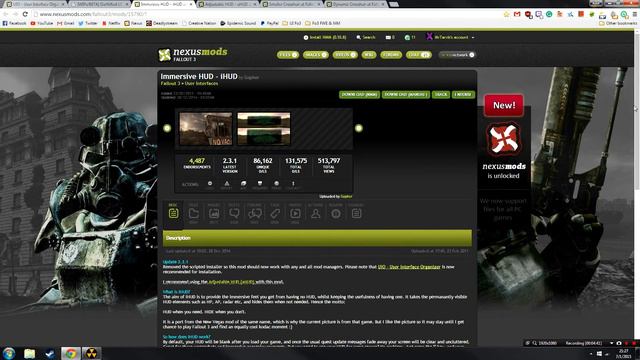The width and height of the screenshot is (640, 360).
Task: Open the Forum tab double-bubble icon
Action: (x=255, y=213)
